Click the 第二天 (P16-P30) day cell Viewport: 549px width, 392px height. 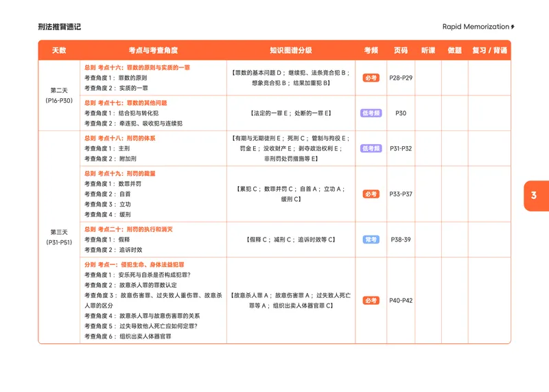(x=59, y=95)
